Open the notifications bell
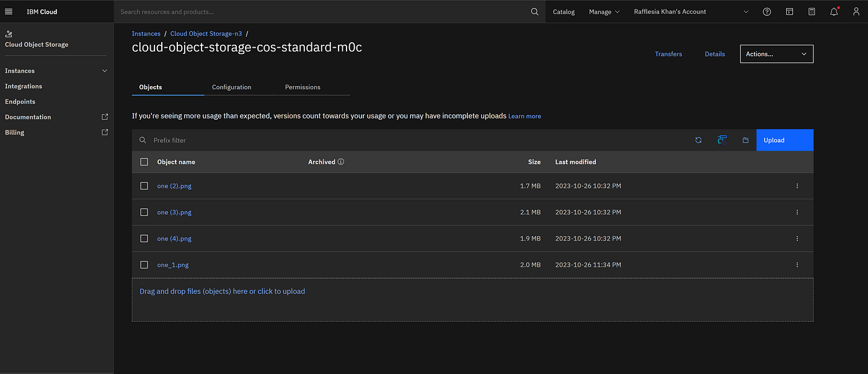This screenshot has width=868, height=374. (x=834, y=12)
